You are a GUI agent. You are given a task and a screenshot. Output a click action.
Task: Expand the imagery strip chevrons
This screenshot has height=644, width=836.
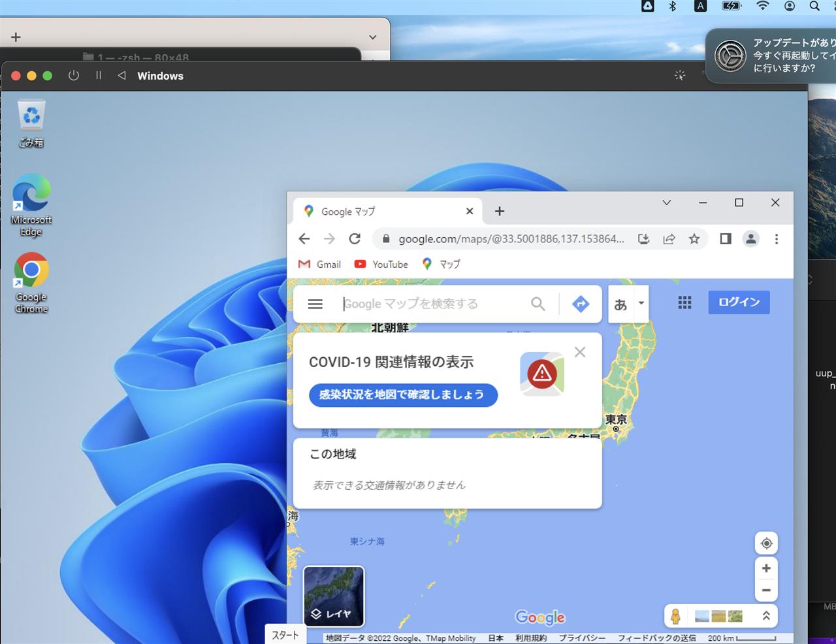tap(766, 616)
